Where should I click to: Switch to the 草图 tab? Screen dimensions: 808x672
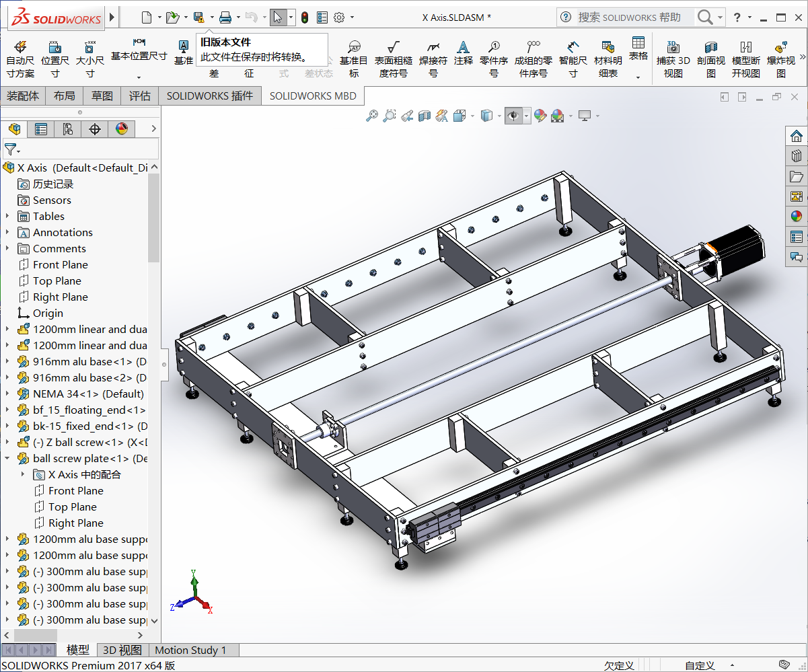click(x=102, y=96)
